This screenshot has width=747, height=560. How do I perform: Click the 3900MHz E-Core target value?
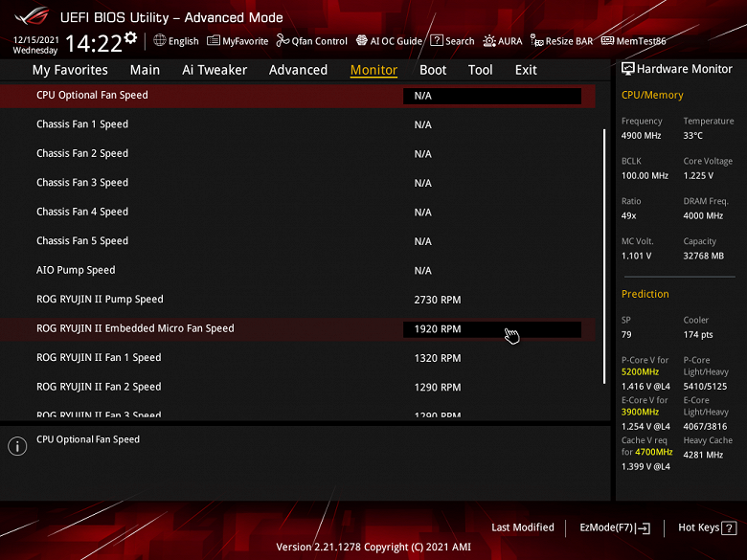641,412
